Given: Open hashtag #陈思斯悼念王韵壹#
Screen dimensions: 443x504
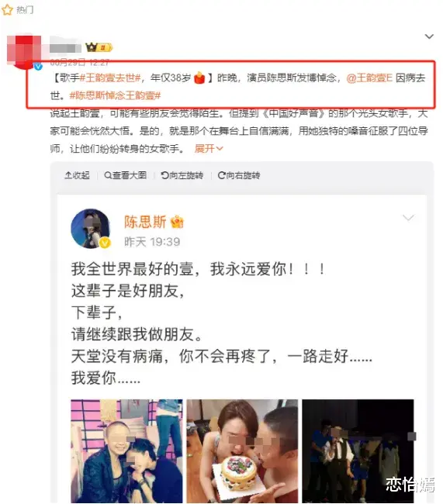Looking at the screenshot, I should (x=115, y=95).
